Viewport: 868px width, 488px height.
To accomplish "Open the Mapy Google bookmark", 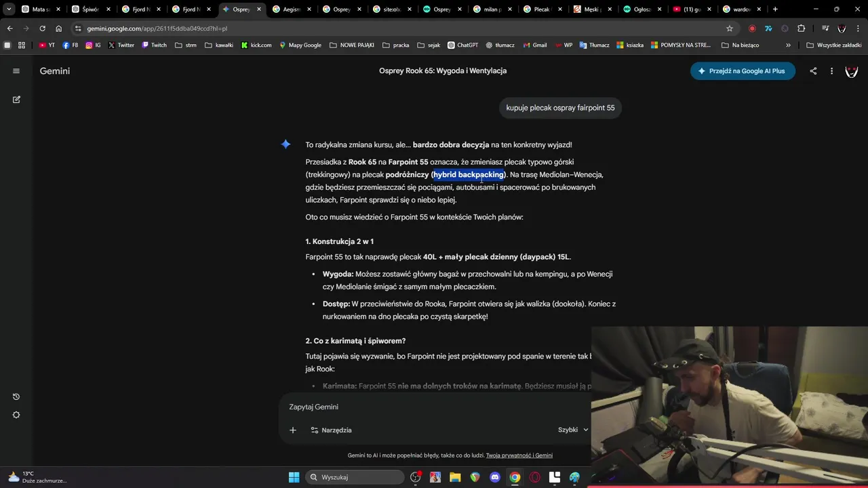I will [x=299, y=45].
